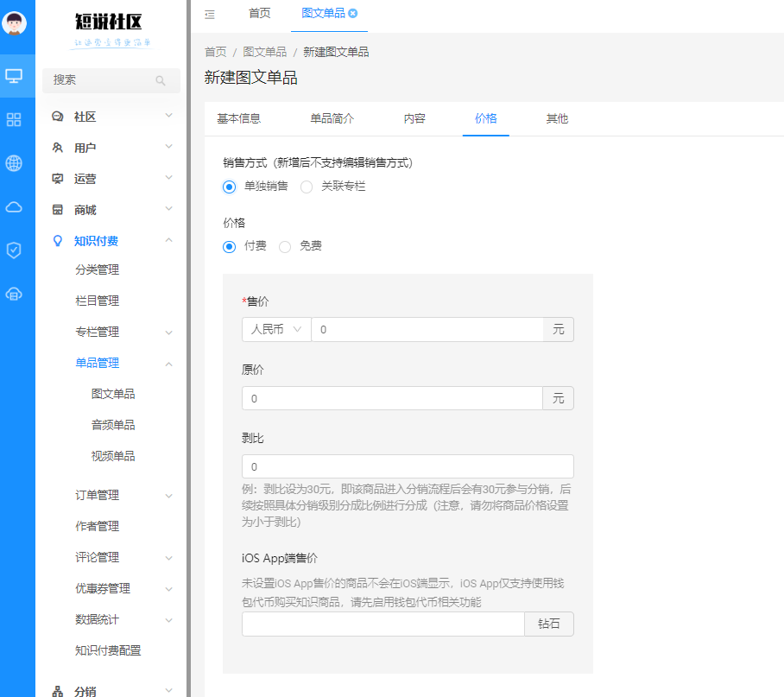The width and height of the screenshot is (784, 697).
Task: Expand the 用户 menu
Action: [169, 147]
